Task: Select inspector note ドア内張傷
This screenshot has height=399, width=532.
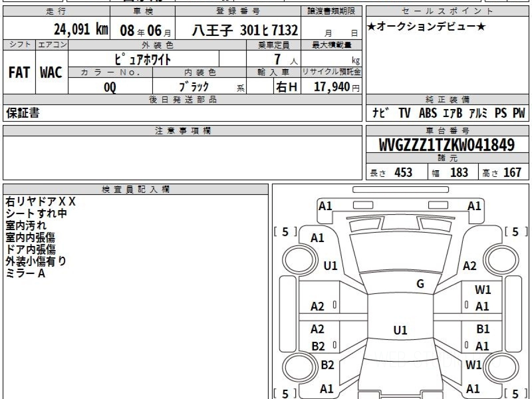Action: tap(30, 250)
